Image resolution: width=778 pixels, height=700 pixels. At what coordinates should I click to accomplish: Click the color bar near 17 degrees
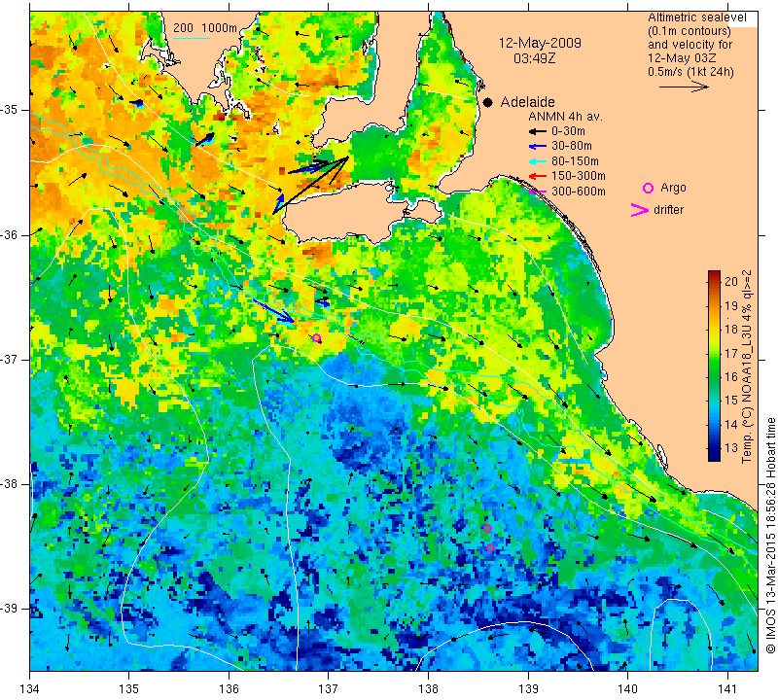pyautogui.click(x=714, y=353)
